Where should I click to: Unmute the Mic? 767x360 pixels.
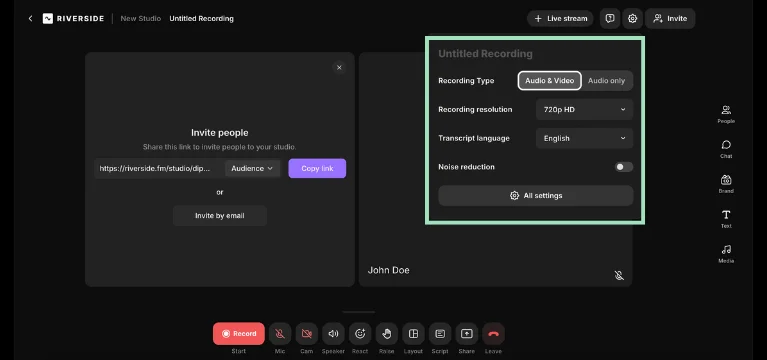tap(280, 334)
